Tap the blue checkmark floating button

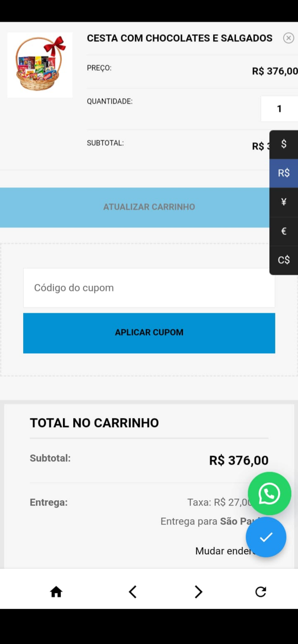click(x=266, y=537)
